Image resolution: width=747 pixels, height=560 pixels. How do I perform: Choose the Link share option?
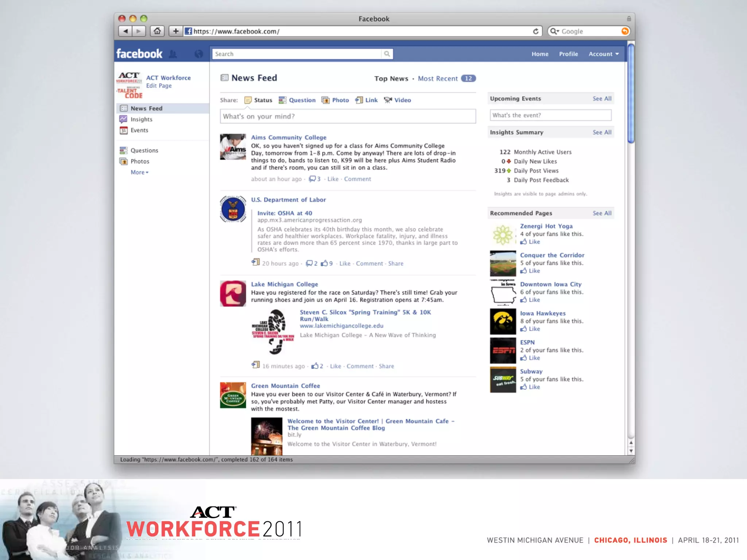367,100
